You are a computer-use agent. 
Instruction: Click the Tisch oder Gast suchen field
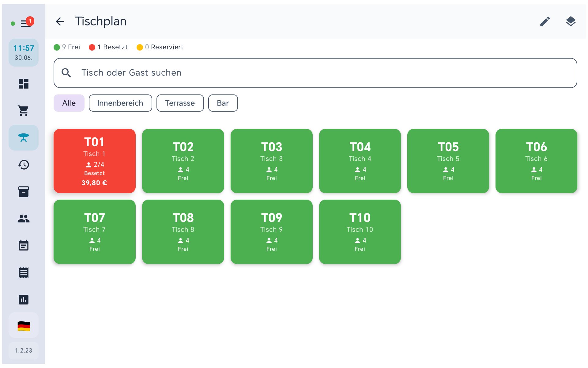click(315, 73)
